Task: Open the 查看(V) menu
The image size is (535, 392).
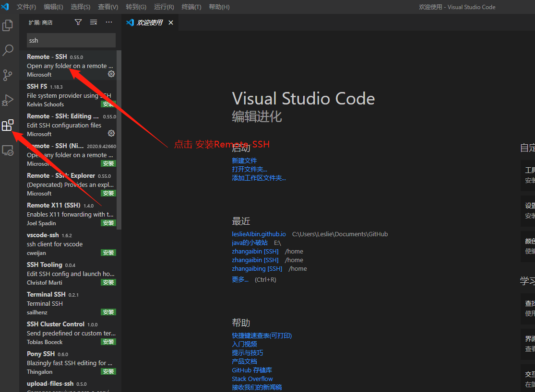Action: (x=108, y=7)
